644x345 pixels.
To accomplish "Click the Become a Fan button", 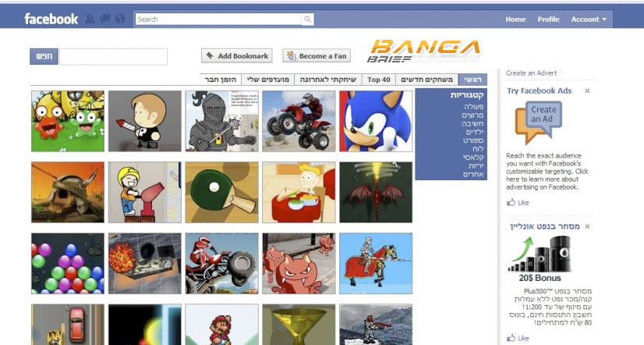I will 317,56.
